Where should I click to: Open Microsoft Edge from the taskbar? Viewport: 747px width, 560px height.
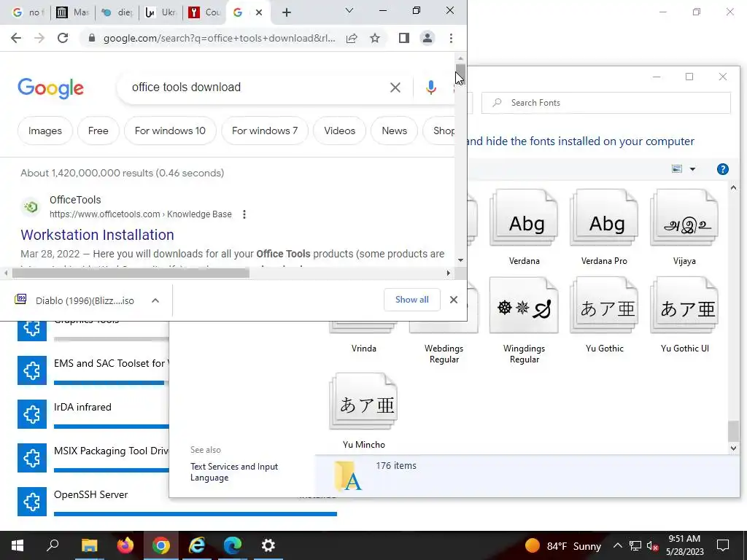click(232, 545)
